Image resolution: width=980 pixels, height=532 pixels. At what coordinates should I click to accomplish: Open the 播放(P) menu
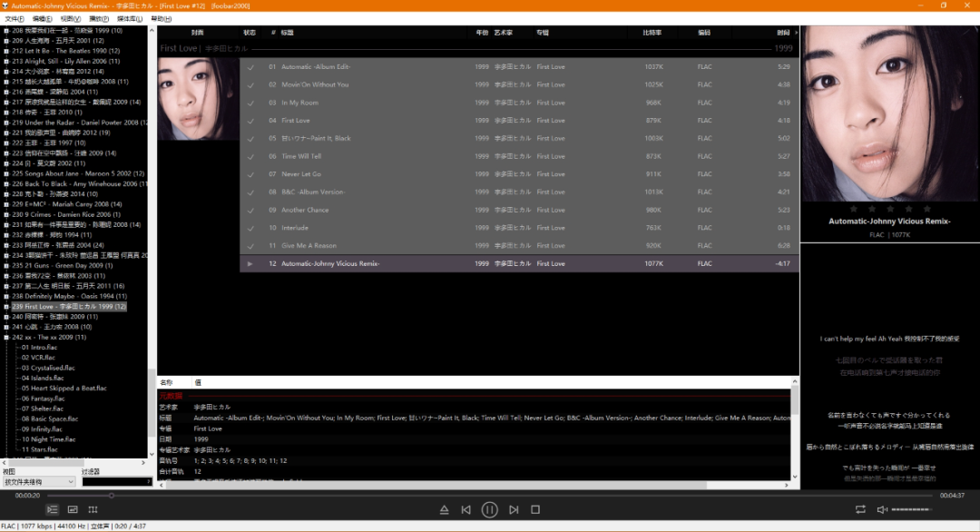tap(99, 19)
